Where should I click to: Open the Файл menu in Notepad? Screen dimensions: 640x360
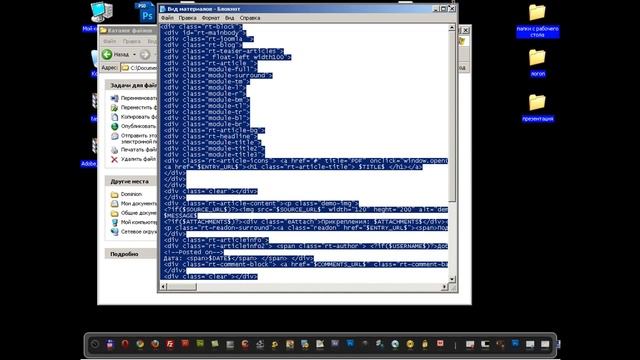pos(167,18)
